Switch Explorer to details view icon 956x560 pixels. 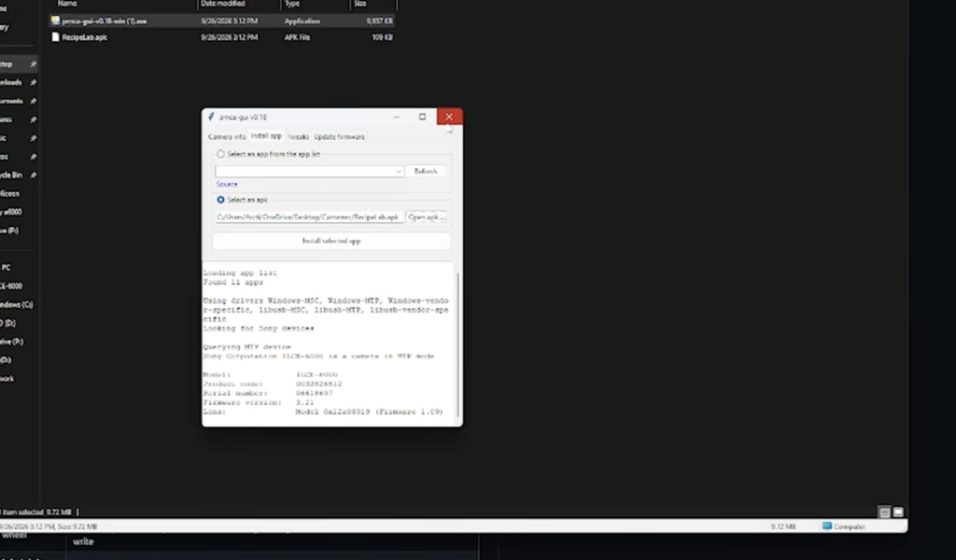coord(885,512)
